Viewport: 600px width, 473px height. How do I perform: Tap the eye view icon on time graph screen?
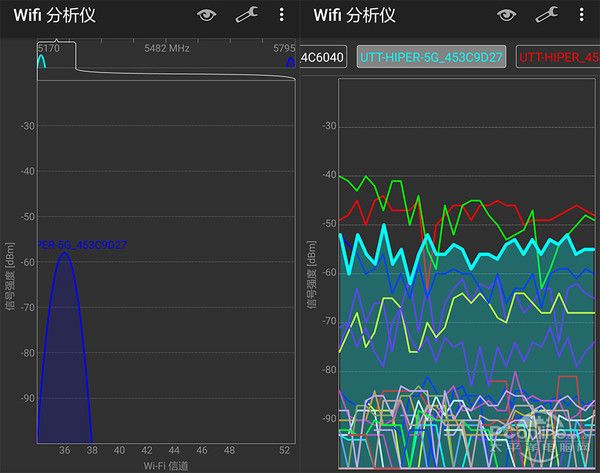coord(508,15)
